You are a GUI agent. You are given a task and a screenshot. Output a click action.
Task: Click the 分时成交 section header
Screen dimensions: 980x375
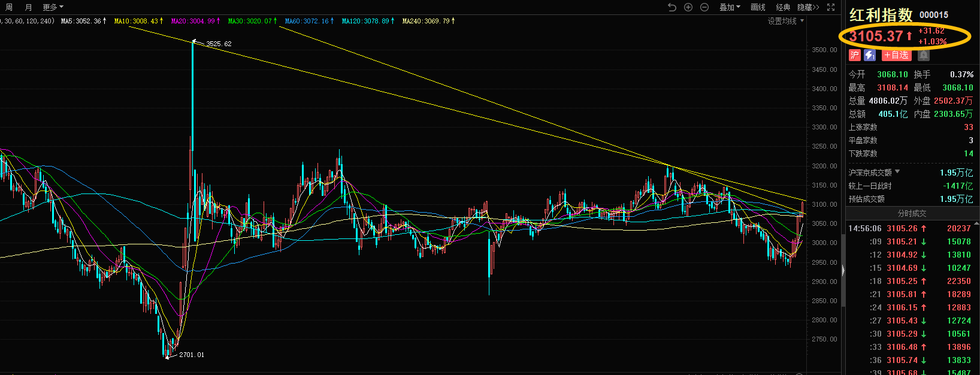tap(912, 213)
